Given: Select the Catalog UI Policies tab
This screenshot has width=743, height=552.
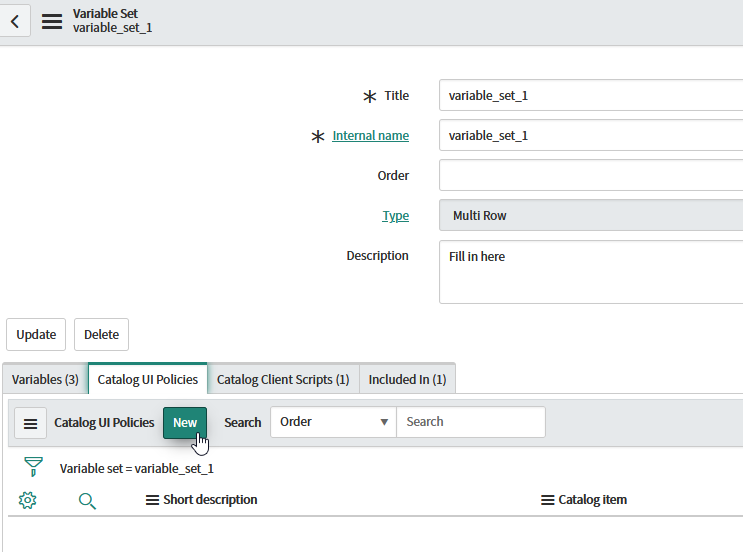Looking at the screenshot, I should pos(148,380).
